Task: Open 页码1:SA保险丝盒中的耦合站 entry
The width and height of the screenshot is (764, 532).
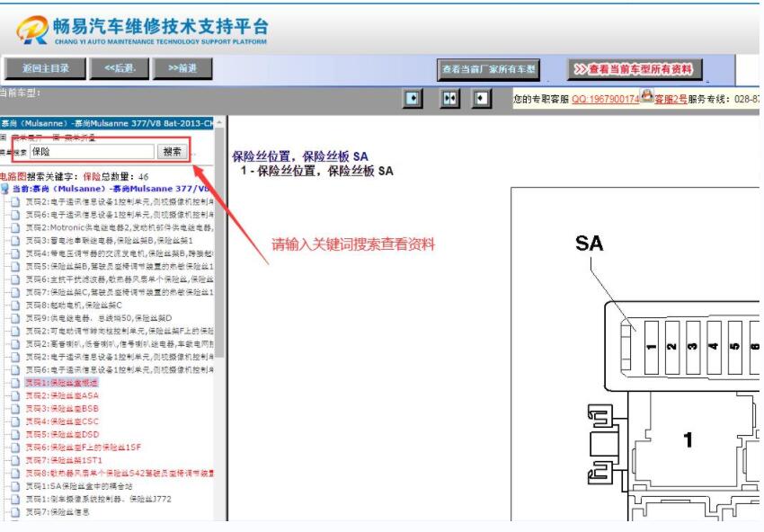Action: (79, 486)
